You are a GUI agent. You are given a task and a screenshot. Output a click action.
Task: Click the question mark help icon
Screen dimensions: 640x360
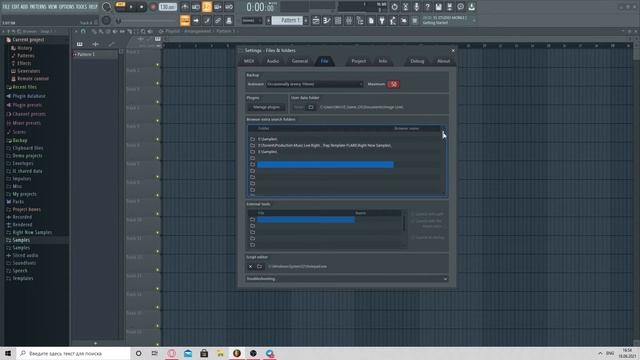point(427,7)
